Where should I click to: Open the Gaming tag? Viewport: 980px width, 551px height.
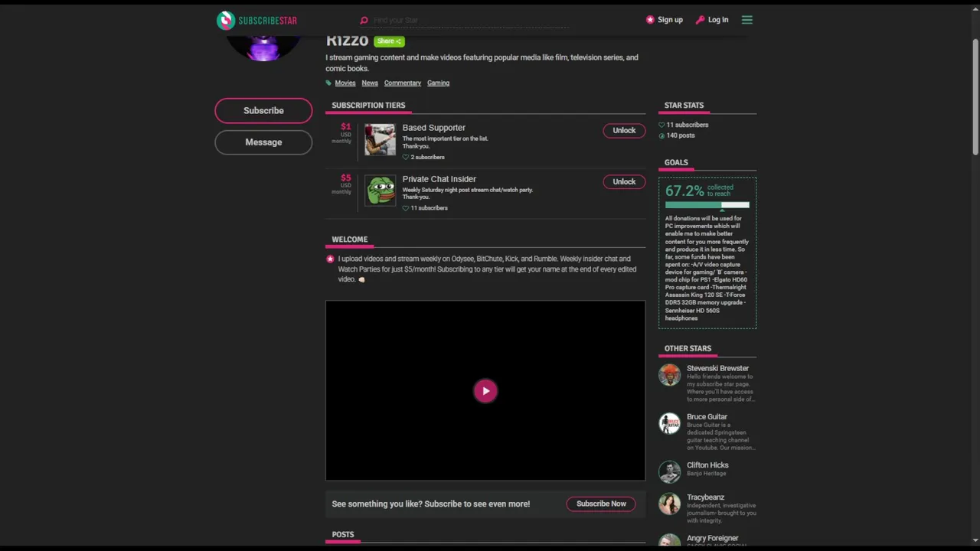(438, 83)
